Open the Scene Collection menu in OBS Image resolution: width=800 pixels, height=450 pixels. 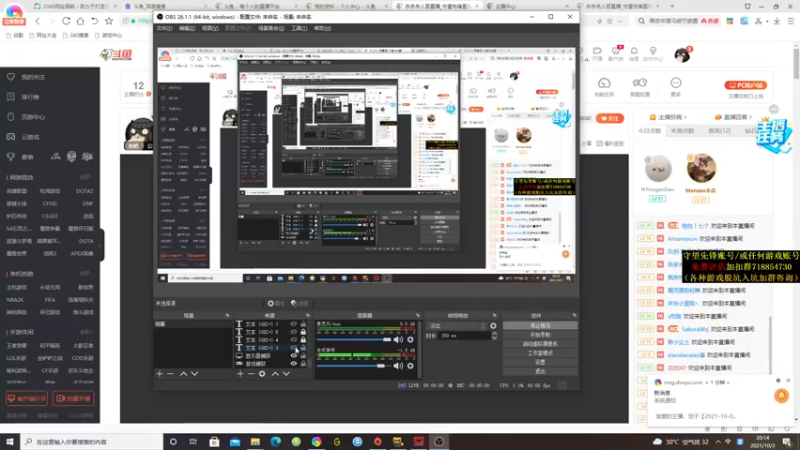point(271,29)
